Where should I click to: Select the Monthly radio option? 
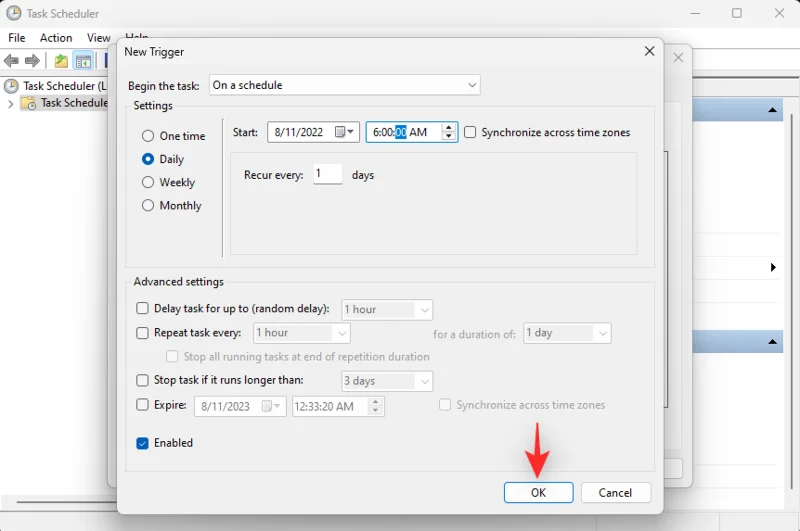click(148, 205)
